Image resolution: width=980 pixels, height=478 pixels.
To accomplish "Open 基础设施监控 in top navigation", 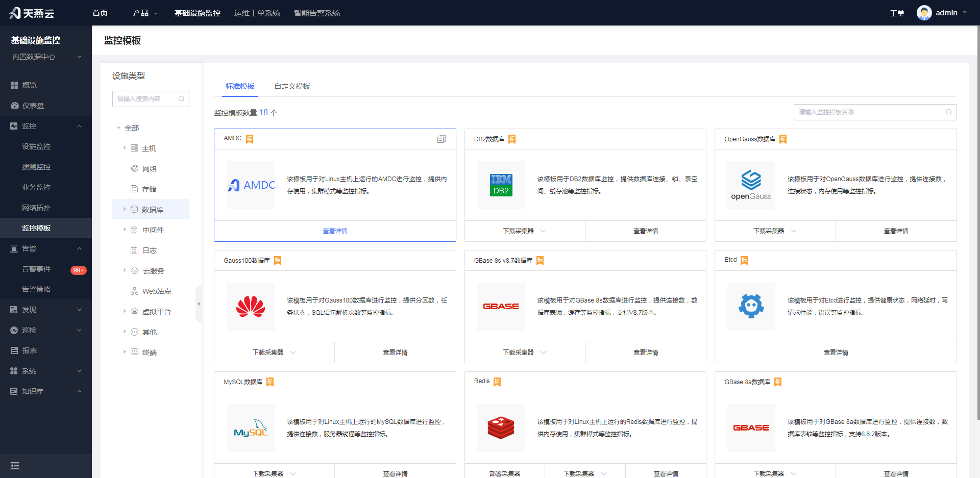I will click(x=198, y=13).
